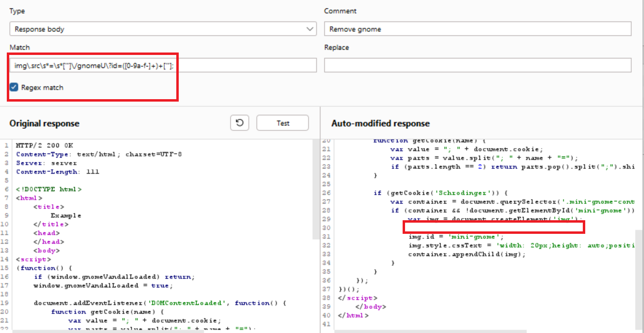Click the Auto-modified response vertical scrollbar

pyautogui.click(x=639, y=280)
